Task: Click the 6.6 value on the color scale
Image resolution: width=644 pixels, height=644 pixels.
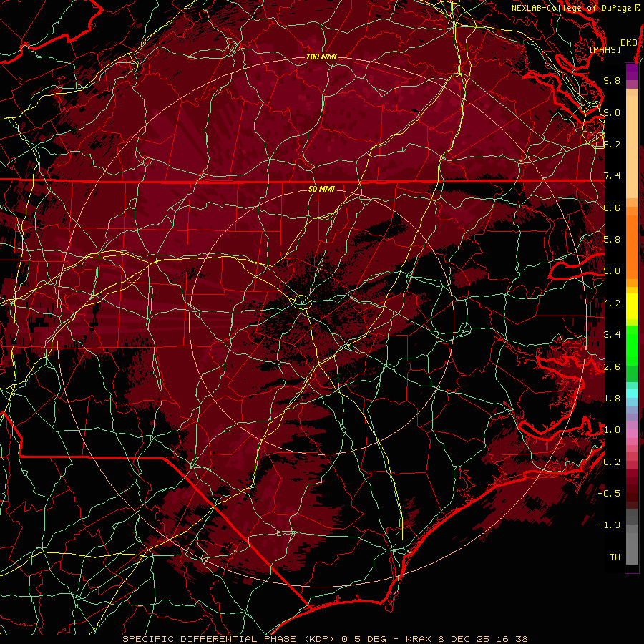Action: 612,208
